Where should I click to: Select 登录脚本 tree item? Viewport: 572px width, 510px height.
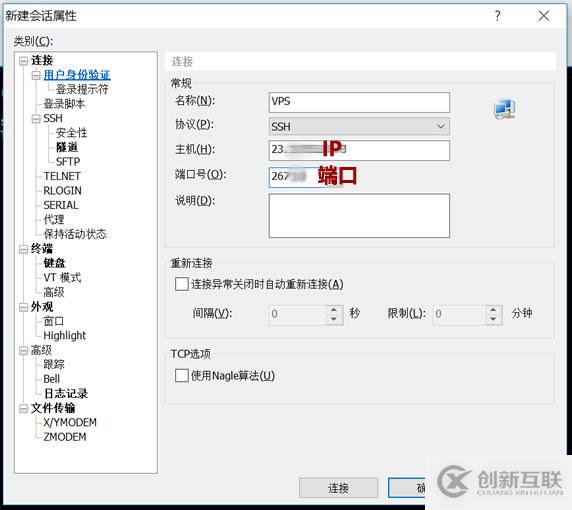pyautogui.click(x=64, y=104)
